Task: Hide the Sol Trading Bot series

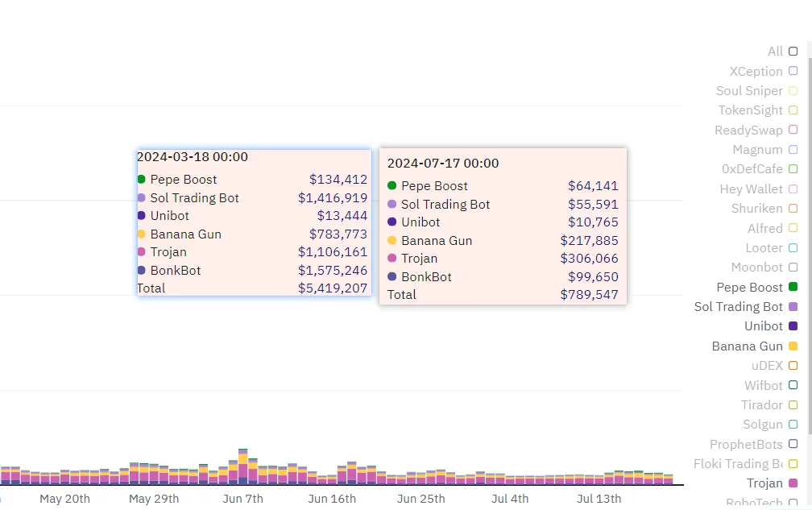Action: tap(793, 306)
